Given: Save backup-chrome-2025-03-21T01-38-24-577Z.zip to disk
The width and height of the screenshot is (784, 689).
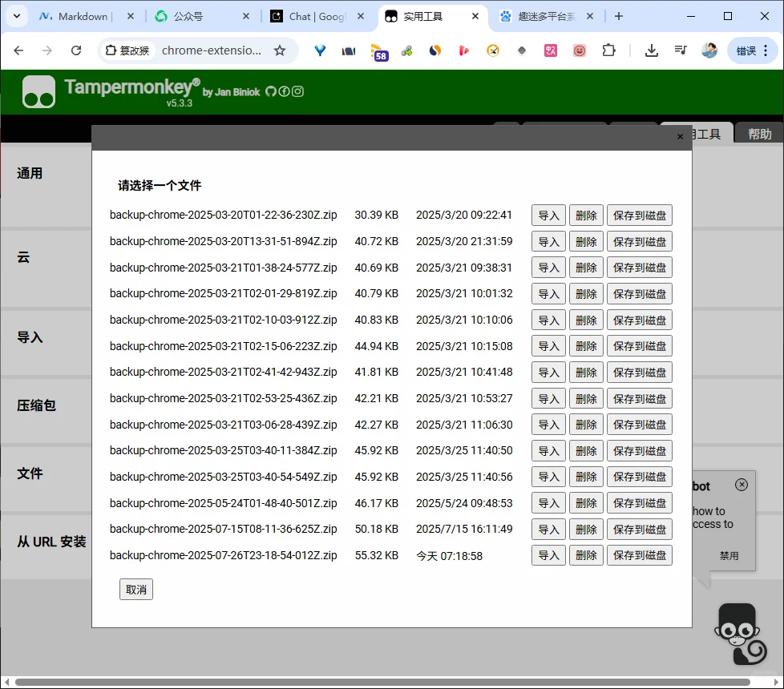Looking at the screenshot, I should click(640, 268).
